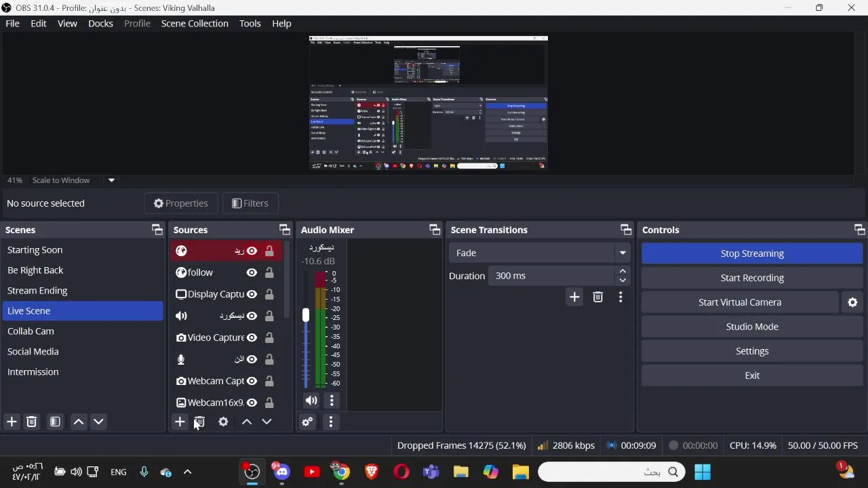868x488 pixels.
Task: Lock the Display Capture source
Action: 269,294
